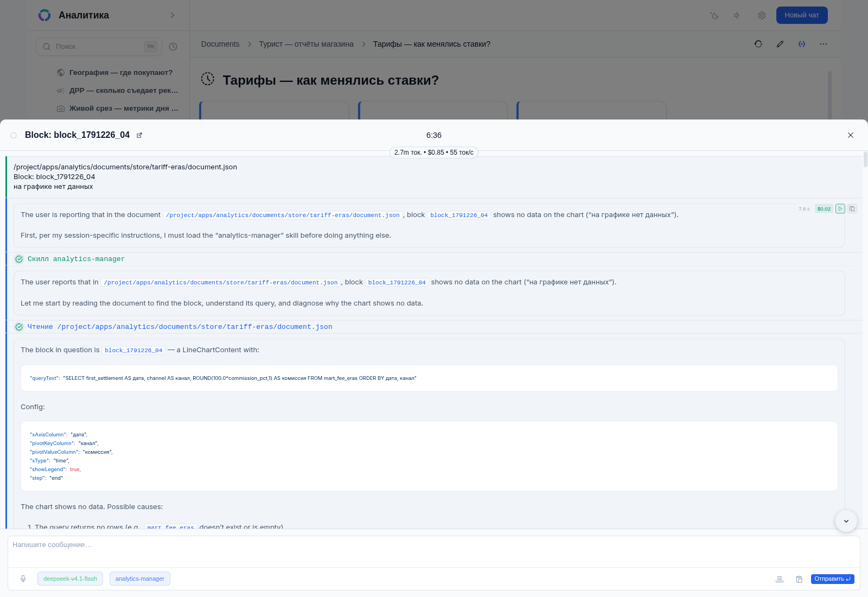Screen dimensions: 868x597
Task: Click the Новый чат button
Action: pos(802,15)
